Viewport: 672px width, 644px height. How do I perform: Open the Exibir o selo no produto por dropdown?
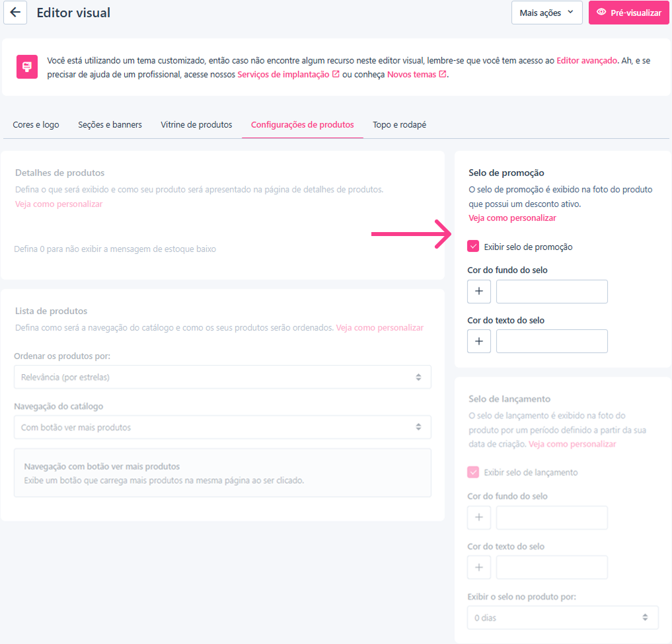[562, 618]
